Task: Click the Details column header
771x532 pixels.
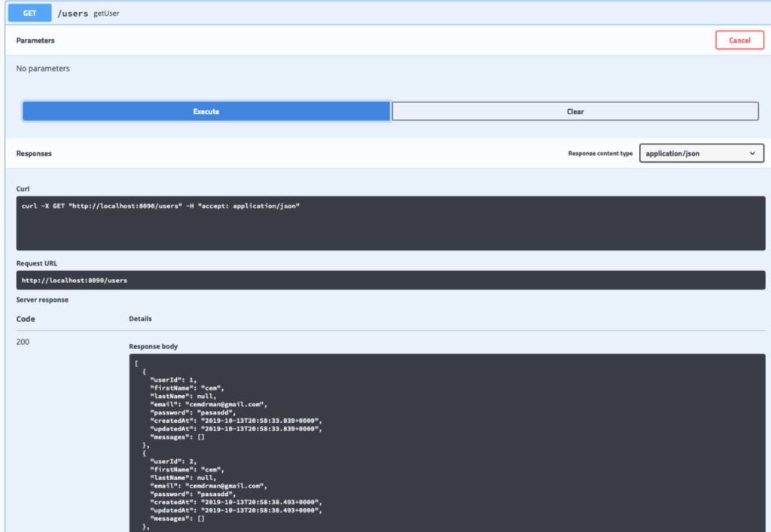Action: 140,319
